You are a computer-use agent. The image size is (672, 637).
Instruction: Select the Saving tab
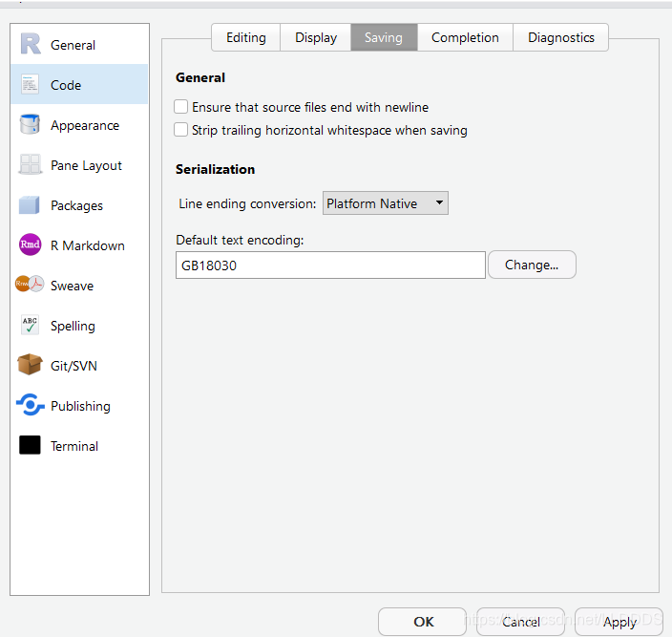(x=384, y=37)
